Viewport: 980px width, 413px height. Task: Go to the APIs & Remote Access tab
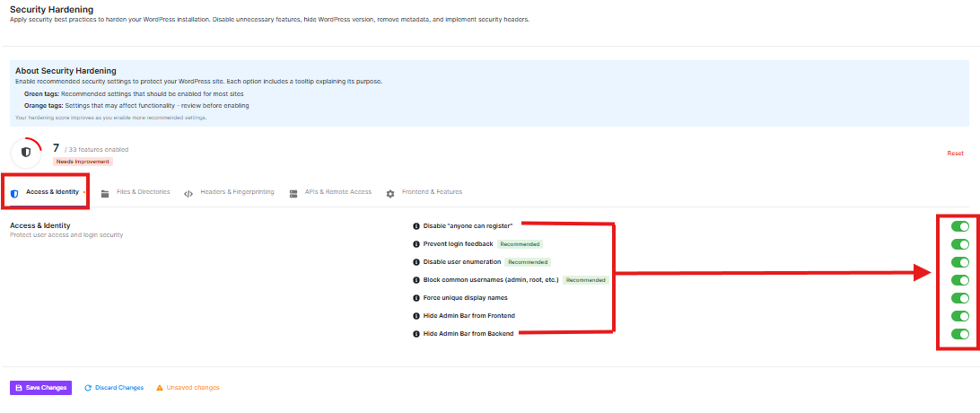pyautogui.click(x=330, y=192)
